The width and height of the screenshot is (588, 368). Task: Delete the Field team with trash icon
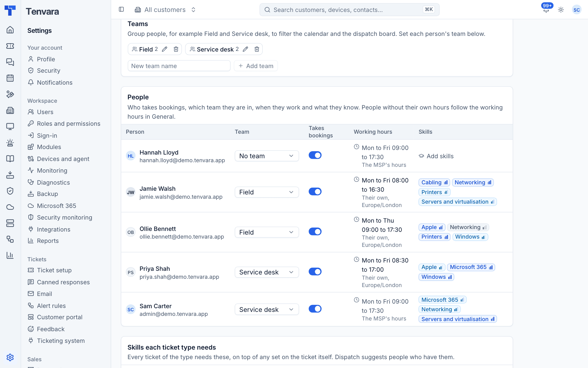click(176, 49)
